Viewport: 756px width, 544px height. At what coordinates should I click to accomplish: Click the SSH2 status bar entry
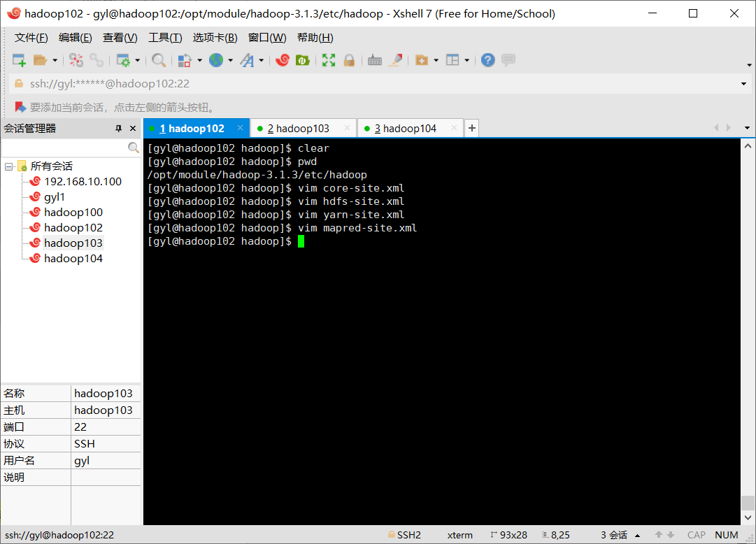click(x=404, y=535)
